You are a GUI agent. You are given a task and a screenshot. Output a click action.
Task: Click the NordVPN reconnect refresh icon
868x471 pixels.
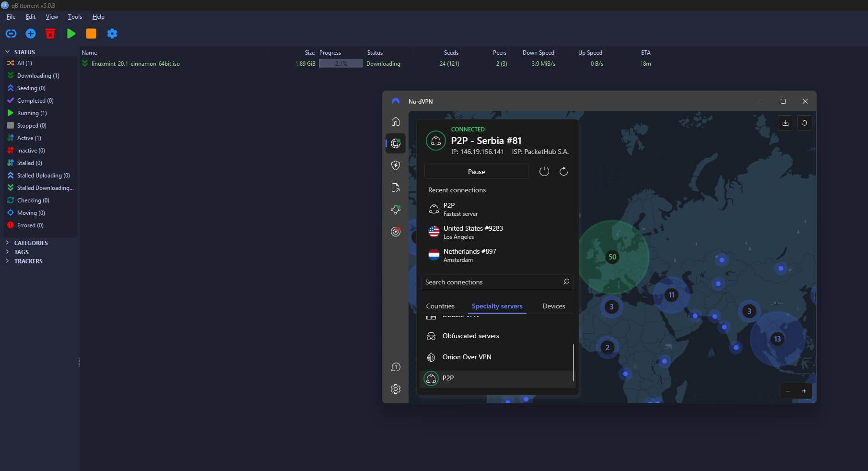coord(564,171)
